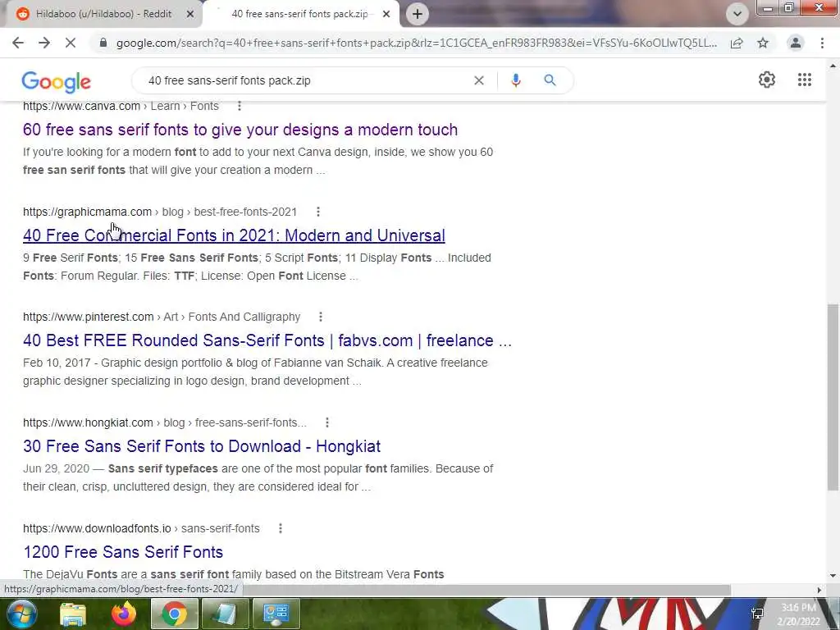
Task: Switch to Chrome on the taskbar
Action: click(x=174, y=614)
